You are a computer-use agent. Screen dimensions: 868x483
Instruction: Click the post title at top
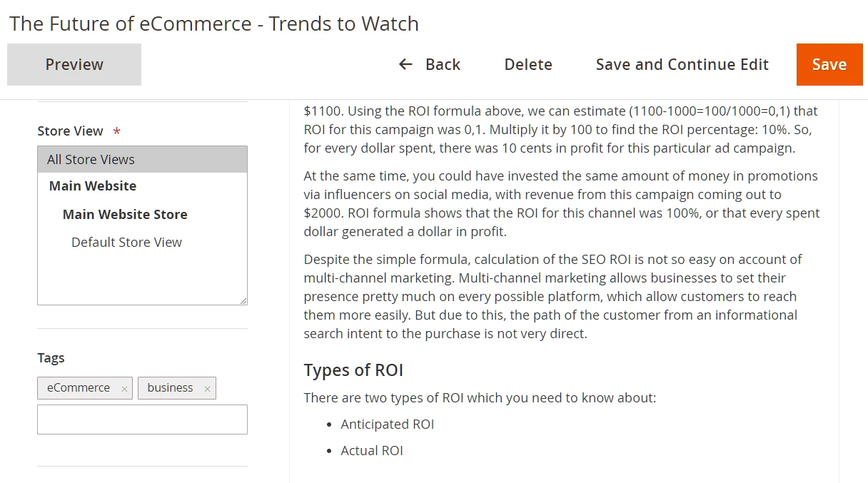[213, 24]
